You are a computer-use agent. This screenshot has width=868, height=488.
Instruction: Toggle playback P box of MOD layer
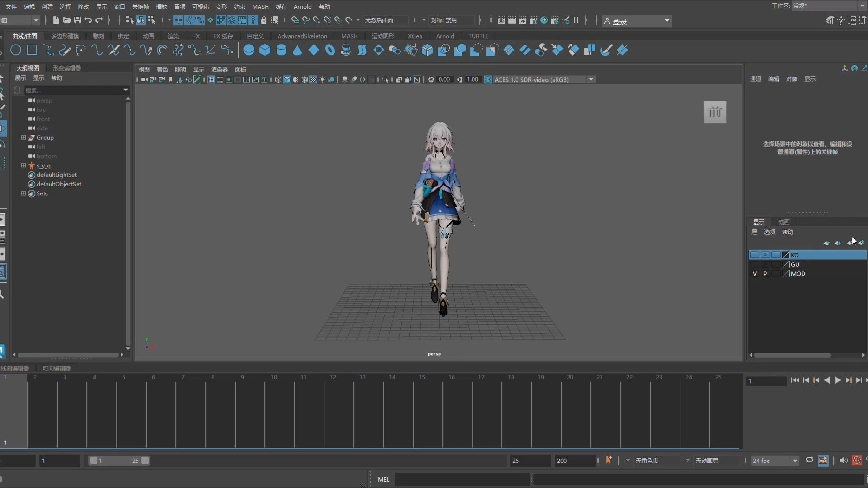click(765, 274)
